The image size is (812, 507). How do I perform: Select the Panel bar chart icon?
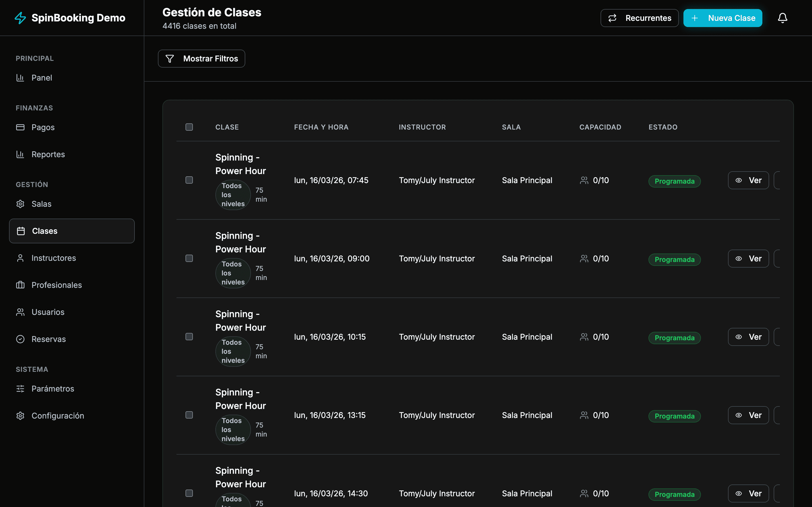click(20, 77)
